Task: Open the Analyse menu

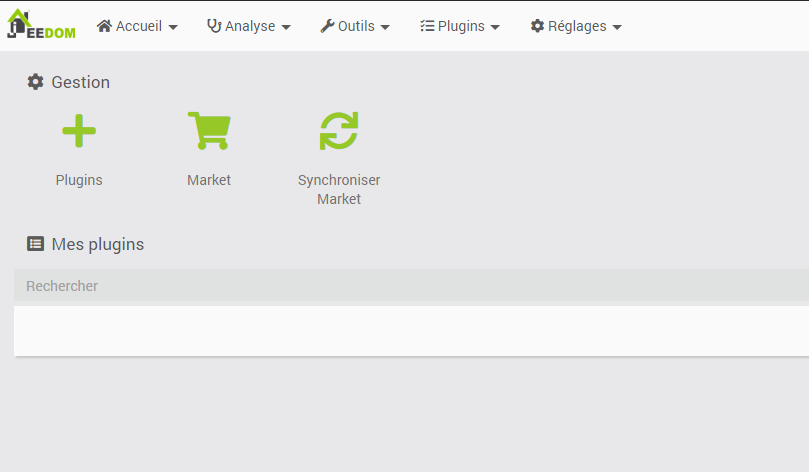Action: 249,26
